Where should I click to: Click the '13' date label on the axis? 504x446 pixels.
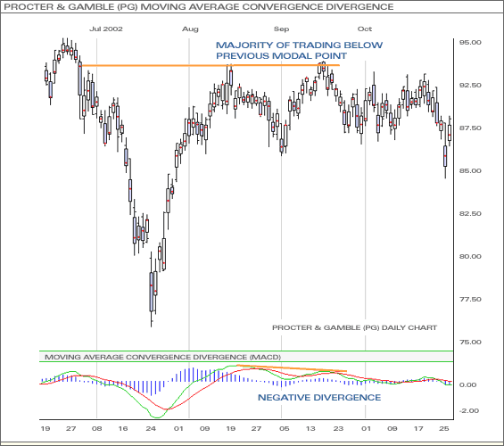coord(310,429)
